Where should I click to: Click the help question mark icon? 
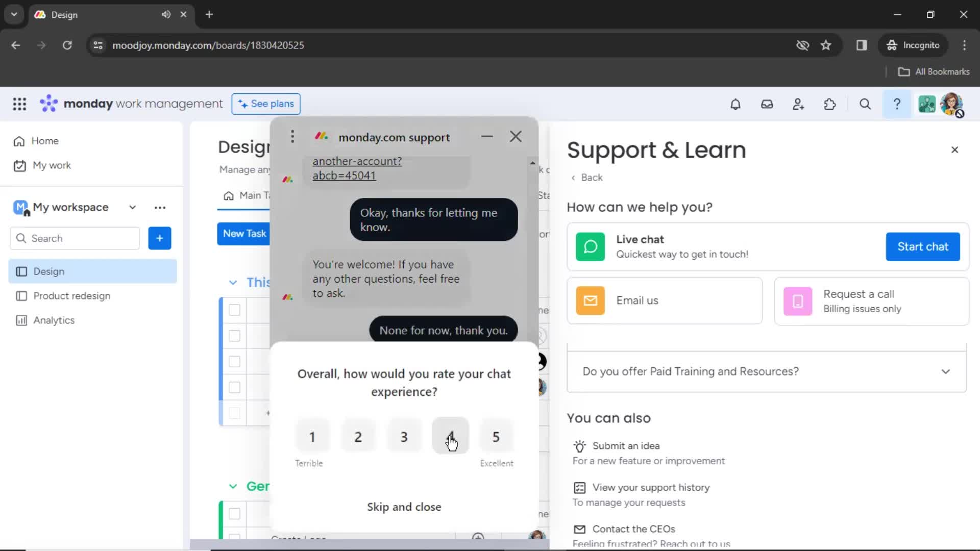coord(897,104)
